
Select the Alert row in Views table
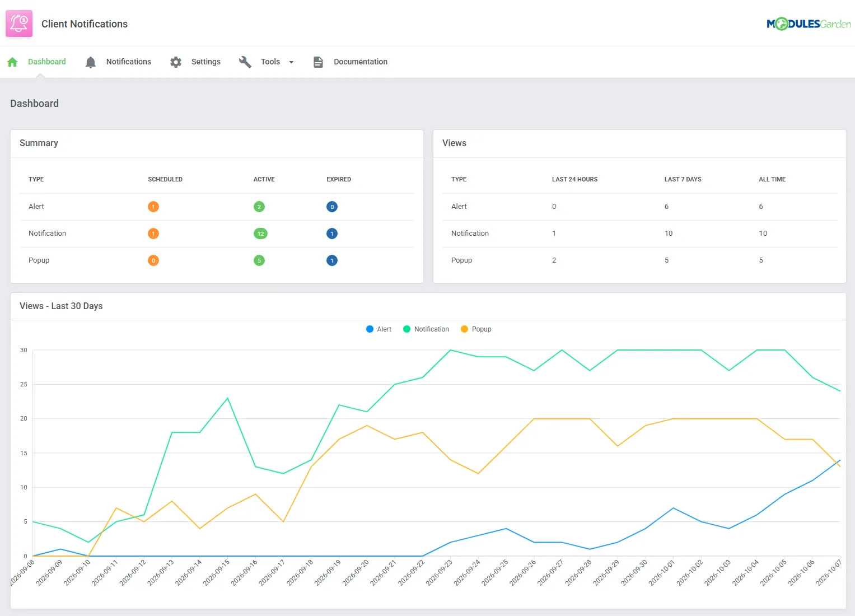[x=639, y=207]
